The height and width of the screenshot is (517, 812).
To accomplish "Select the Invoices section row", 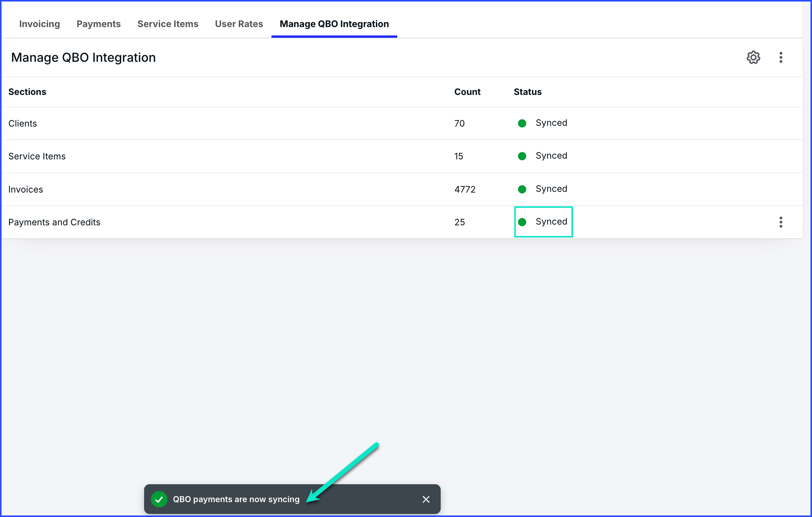I will [x=402, y=189].
